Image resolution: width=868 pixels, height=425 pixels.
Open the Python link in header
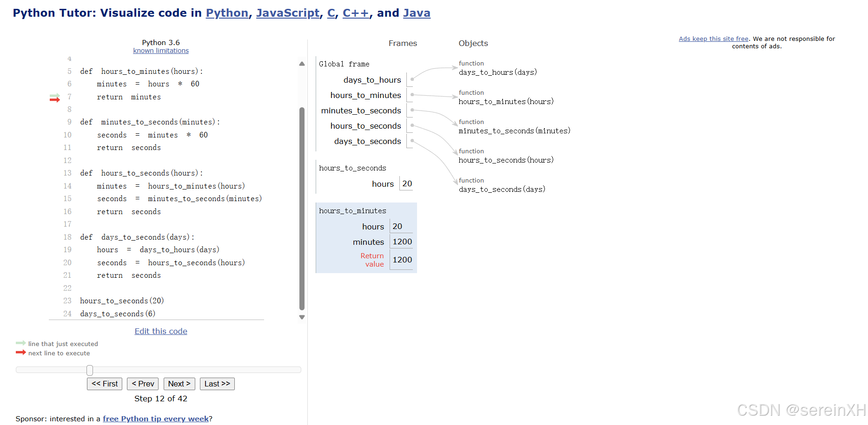click(227, 13)
